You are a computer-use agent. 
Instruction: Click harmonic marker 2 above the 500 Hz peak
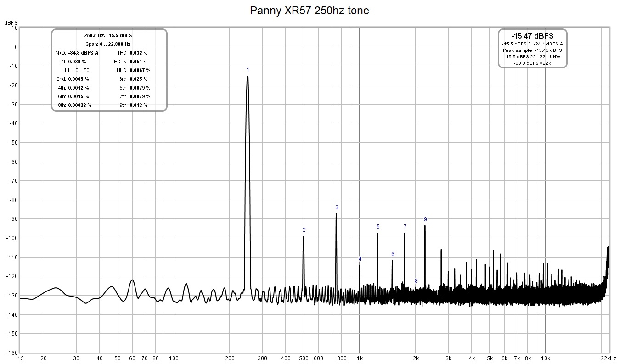click(304, 230)
